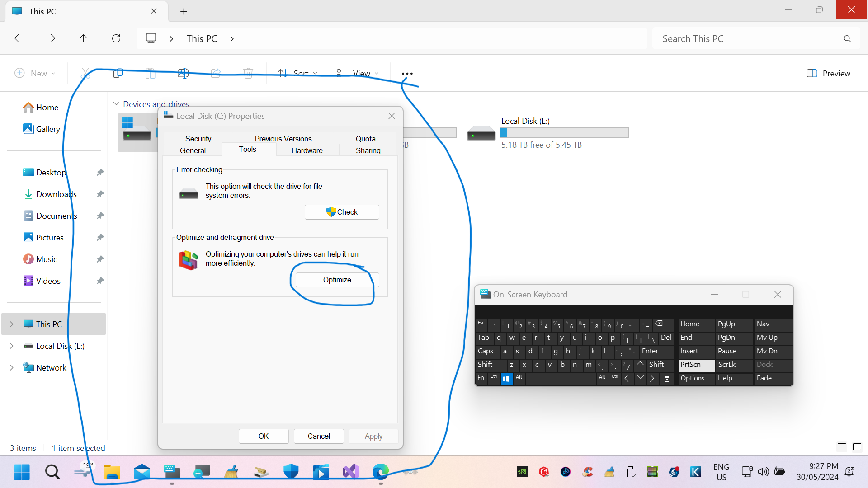The height and width of the screenshot is (488, 868).
Task: Switch to the Previous Versions tab
Action: [283, 138]
